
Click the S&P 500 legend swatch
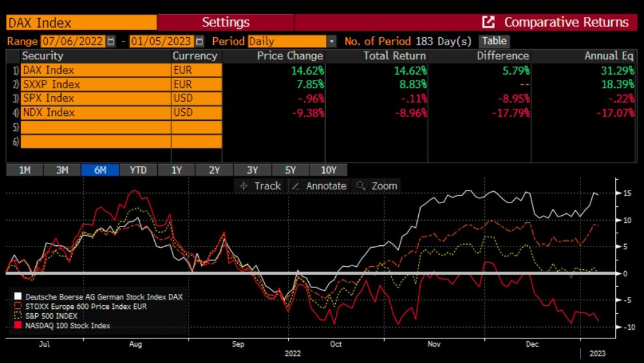click(x=18, y=316)
